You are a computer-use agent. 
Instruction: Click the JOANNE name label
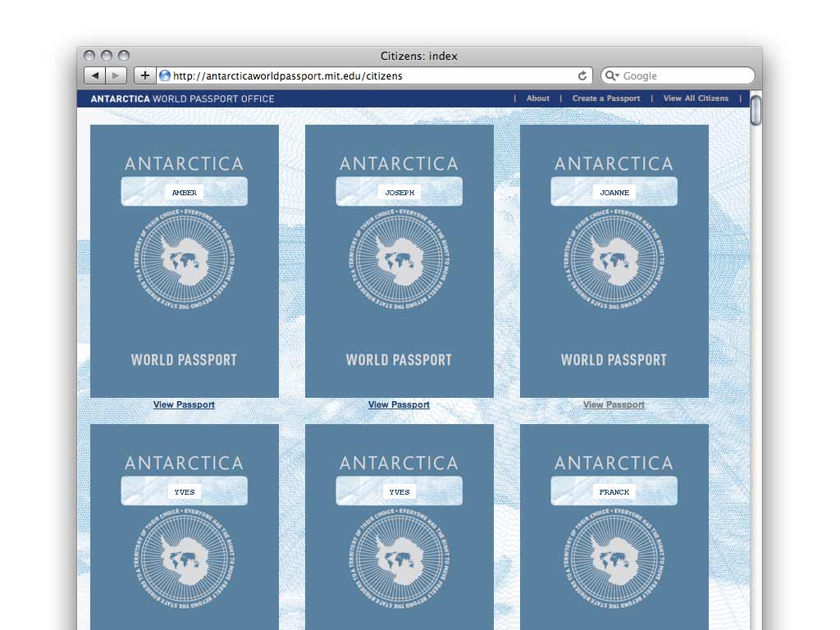614,192
